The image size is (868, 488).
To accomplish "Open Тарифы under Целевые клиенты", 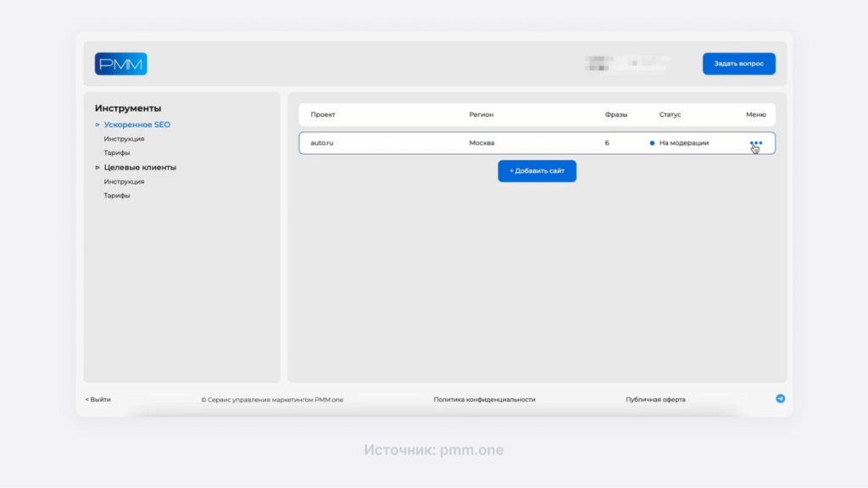I will pyautogui.click(x=117, y=196).
